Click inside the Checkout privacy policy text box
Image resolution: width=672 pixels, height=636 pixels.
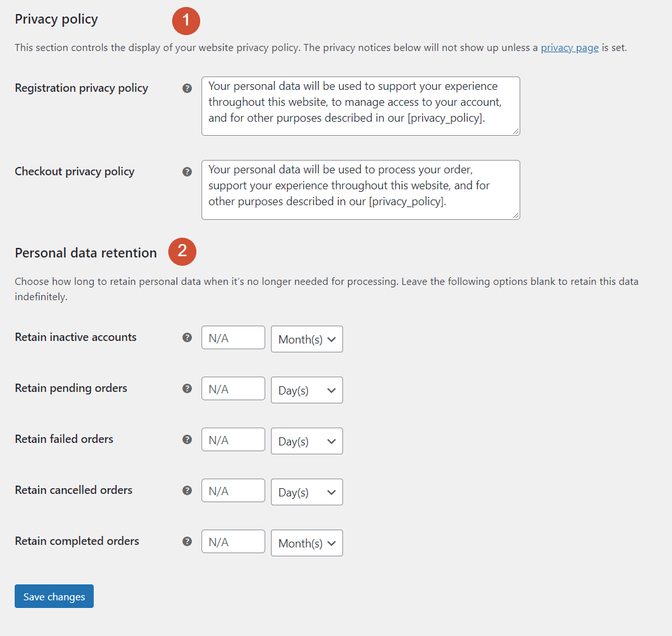pos(360,189)
